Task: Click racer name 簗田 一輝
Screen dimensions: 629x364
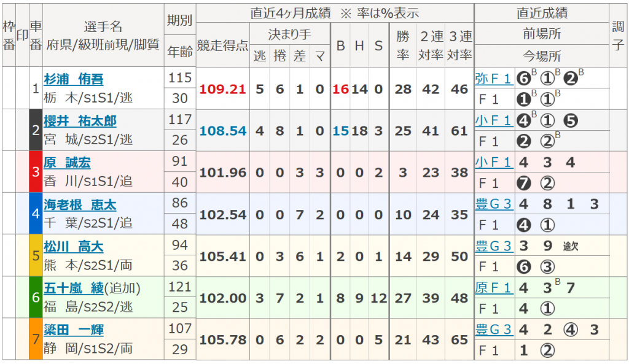Action: [74, 330]
